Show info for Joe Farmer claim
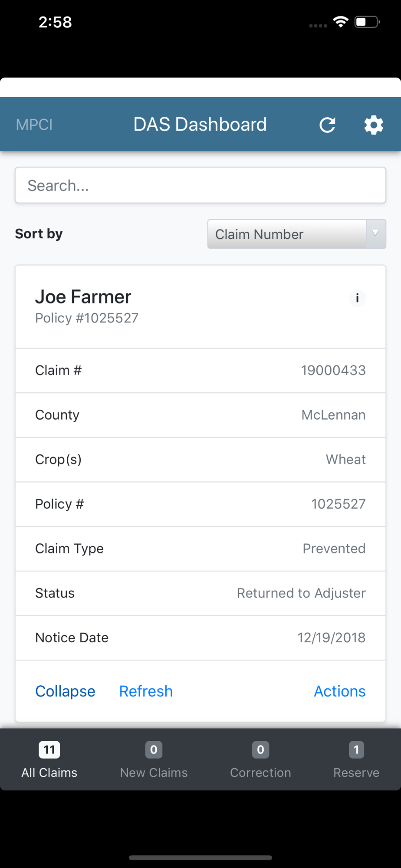 coord(357,298)
